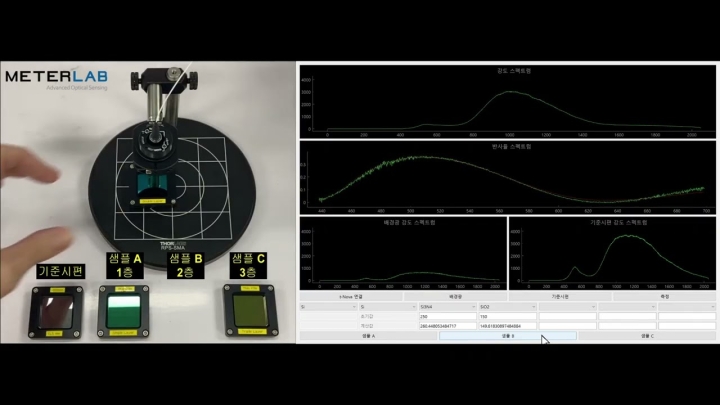Click the empty 계산값 field right of 149.618

568,326
